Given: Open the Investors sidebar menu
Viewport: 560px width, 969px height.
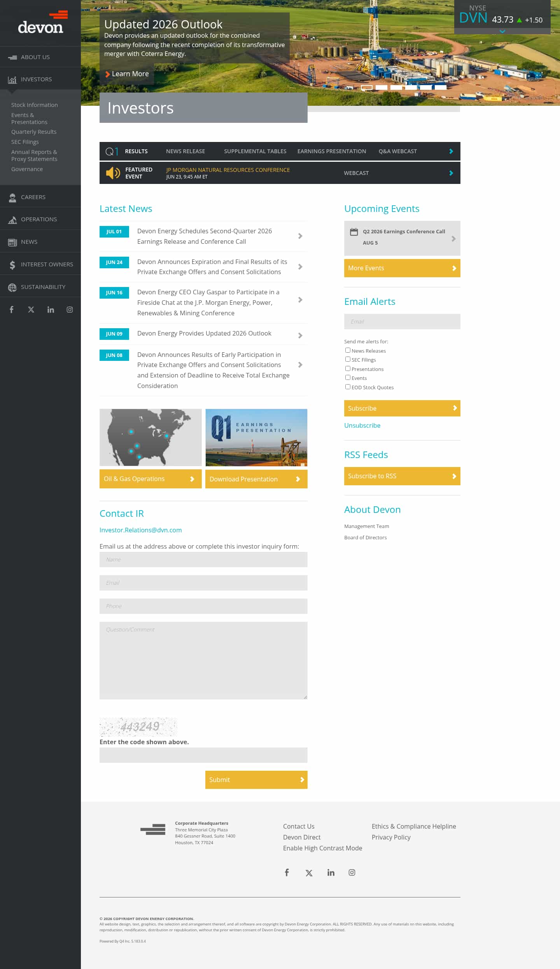Looking at the screenshot, I should [x=40, y=79].
